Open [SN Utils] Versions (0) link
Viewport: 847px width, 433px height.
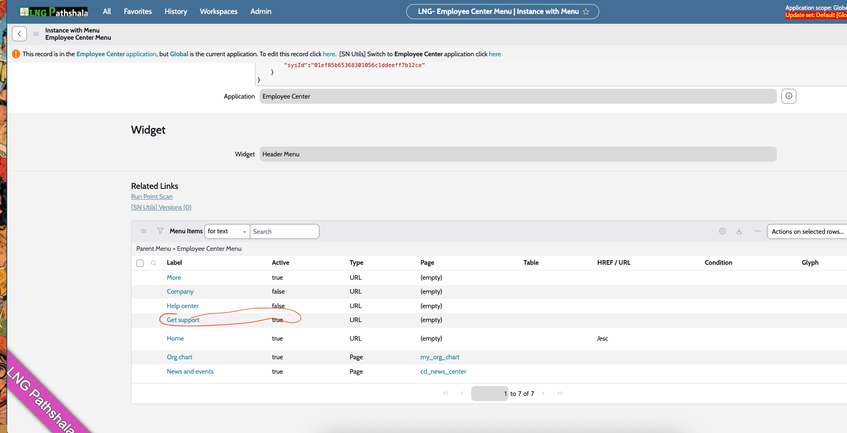tap(161, 207)
